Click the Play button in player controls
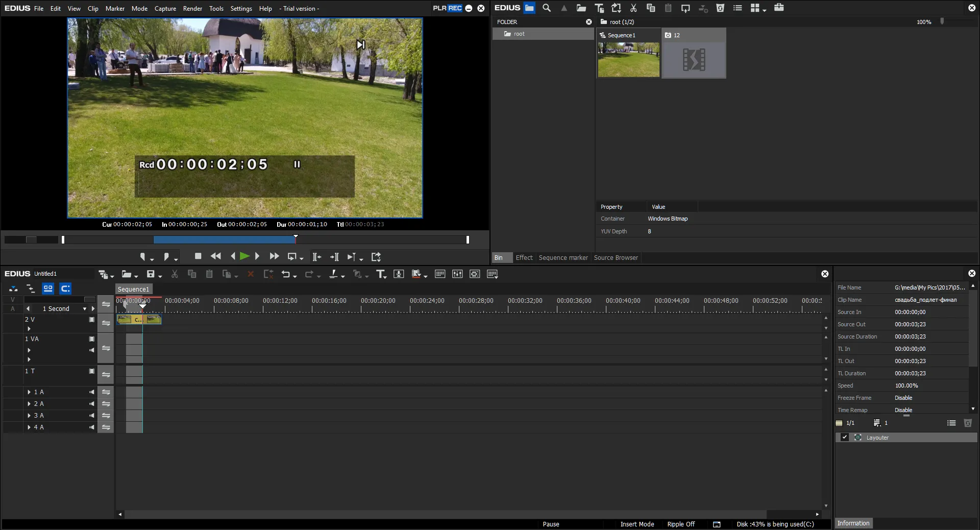 244,256
